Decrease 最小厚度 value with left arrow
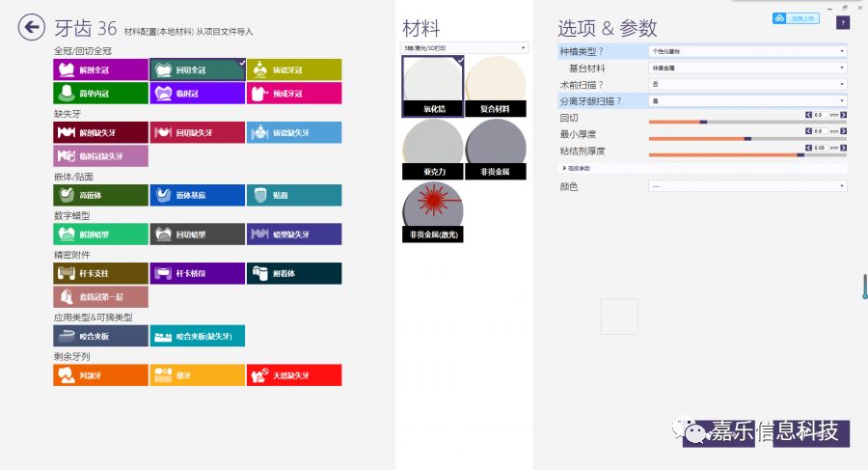The width and height of the screenshot is (868, 470). 809,131
